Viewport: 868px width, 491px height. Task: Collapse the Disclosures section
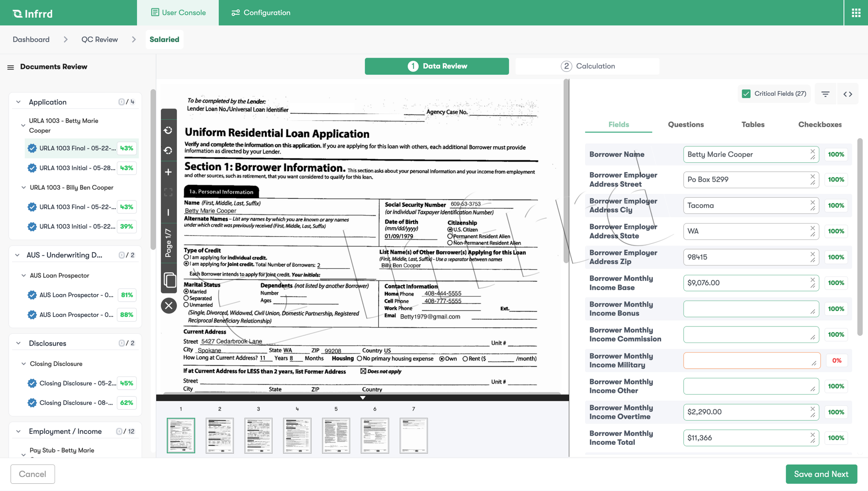[18, 343]
